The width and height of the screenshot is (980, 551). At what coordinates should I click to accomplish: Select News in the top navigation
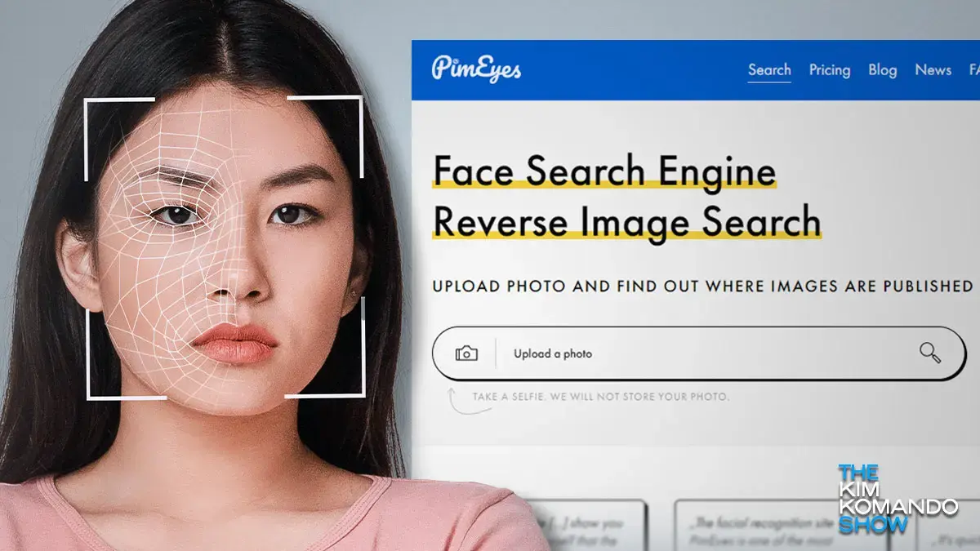(x=933, y=70)
